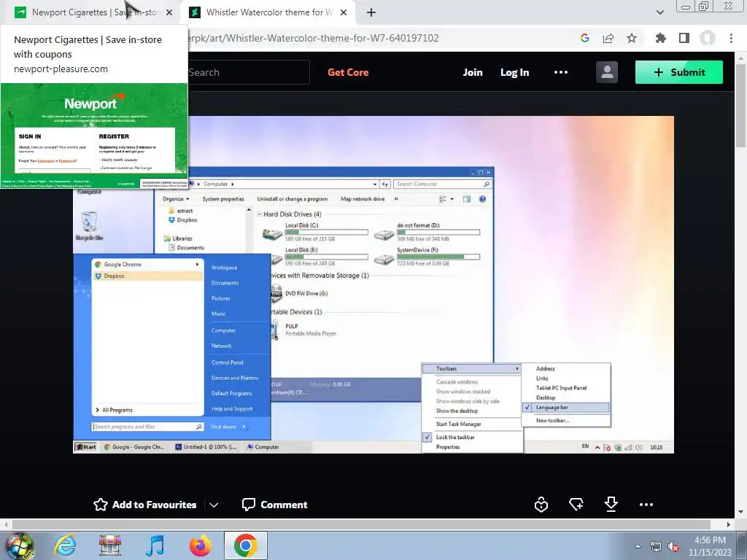
Task: Open Chrome three-dot menu
Action: click(x=731, y=38)
